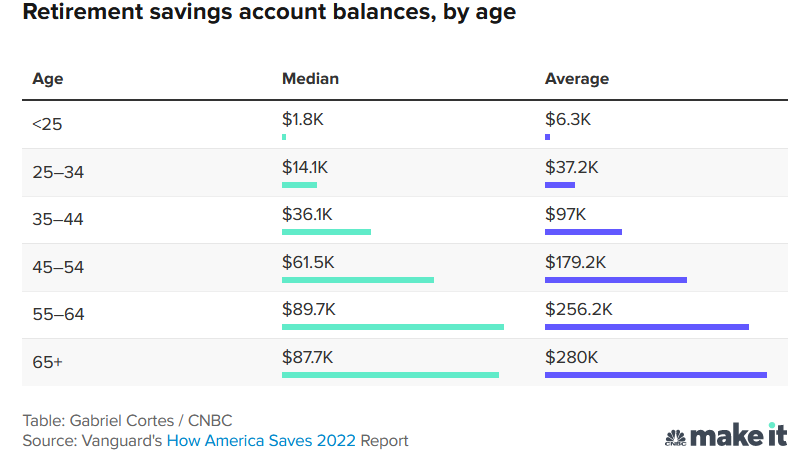This screenshot has height=456, width=797.
Task: Click the purple average bar for 65+
Action: (x=655, y=375)
